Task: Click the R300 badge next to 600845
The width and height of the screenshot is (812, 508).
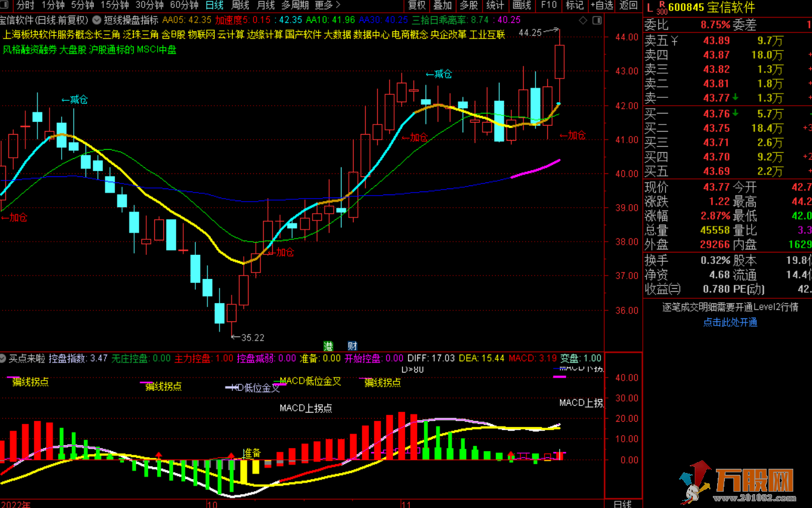Action: 663,8
